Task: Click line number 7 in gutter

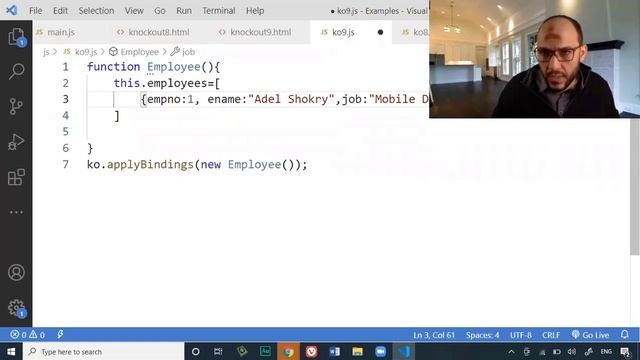Action: [65, 164]
